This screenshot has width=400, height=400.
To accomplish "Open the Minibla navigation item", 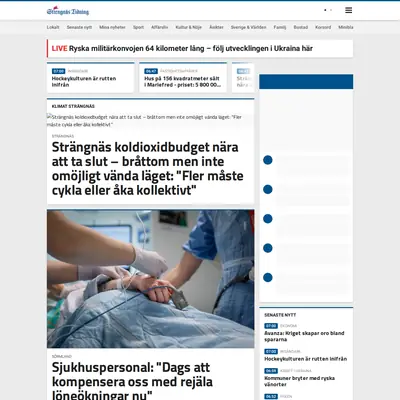I will click(x=346, y=27).
